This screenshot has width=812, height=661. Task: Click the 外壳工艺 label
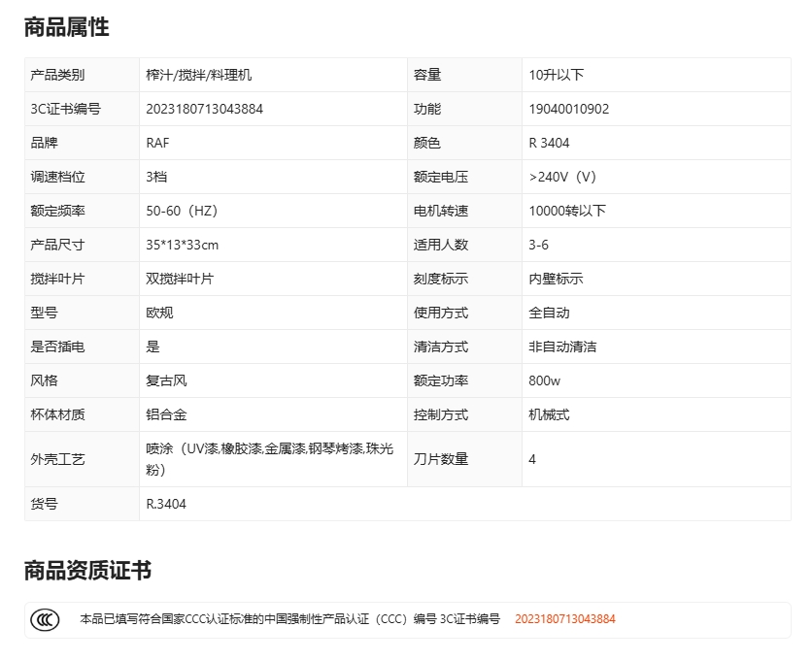(57, 460)
